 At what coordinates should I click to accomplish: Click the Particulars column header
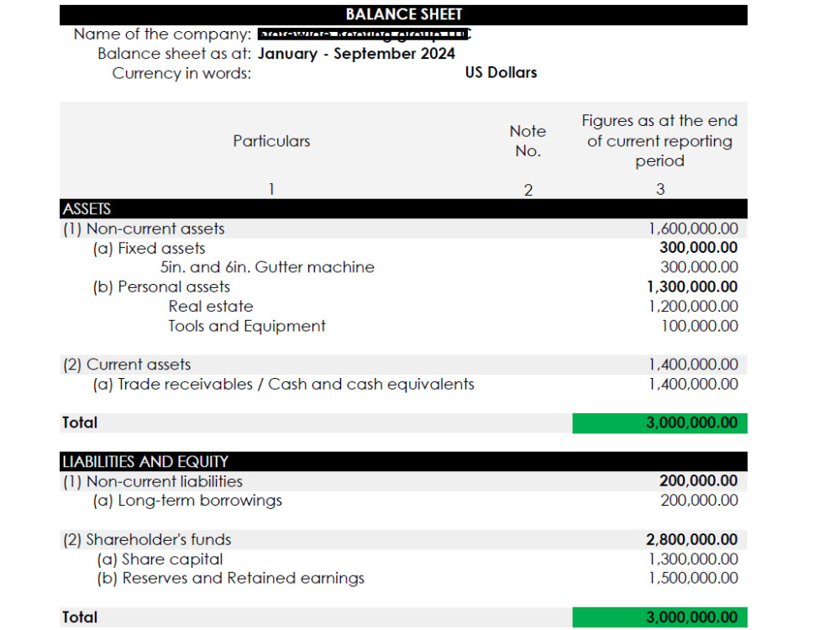click(271, 141)
